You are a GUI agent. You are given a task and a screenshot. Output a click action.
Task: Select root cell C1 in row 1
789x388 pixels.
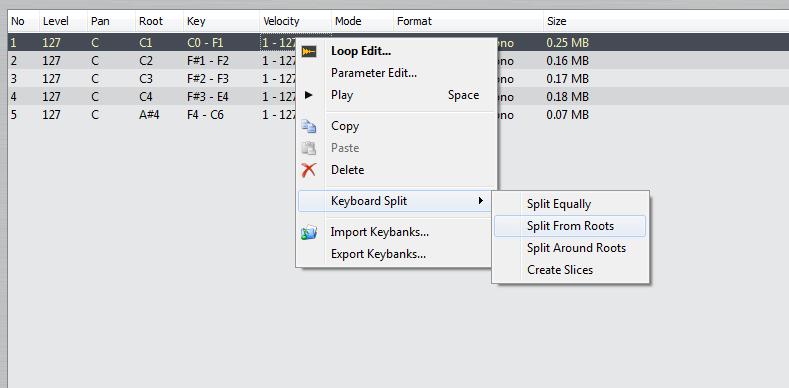point(146,43)
